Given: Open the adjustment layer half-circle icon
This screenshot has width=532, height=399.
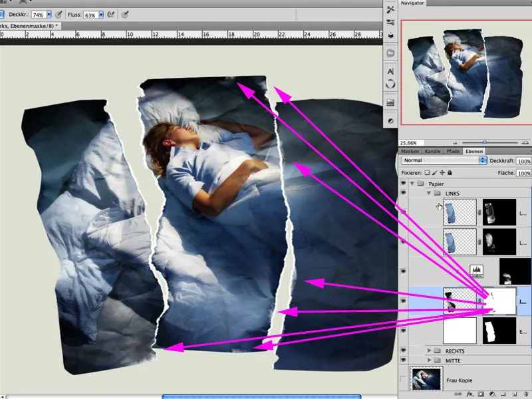Looking at the screenshot, I should click(492, 395).
